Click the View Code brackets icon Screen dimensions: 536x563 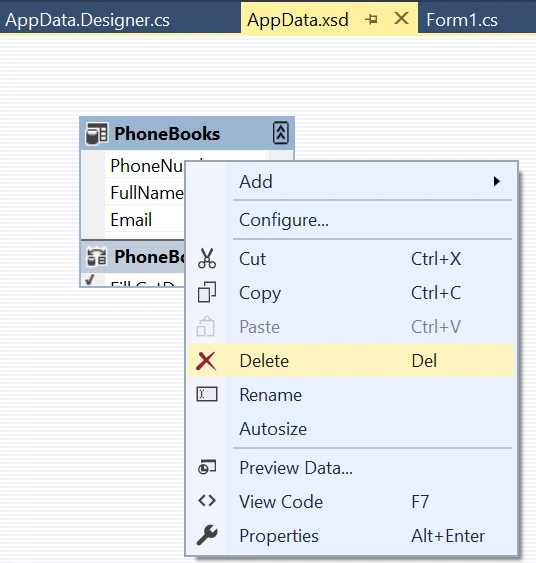click(207, 501)
